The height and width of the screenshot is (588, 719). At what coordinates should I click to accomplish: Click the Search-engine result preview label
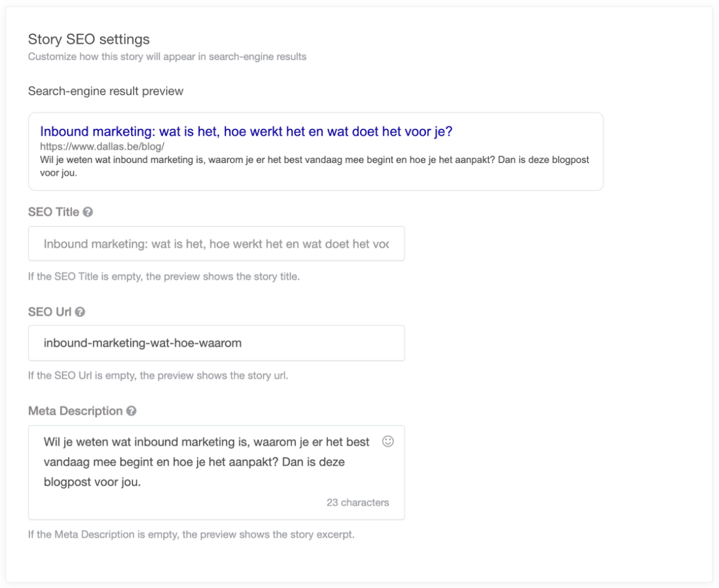(105, 92)
